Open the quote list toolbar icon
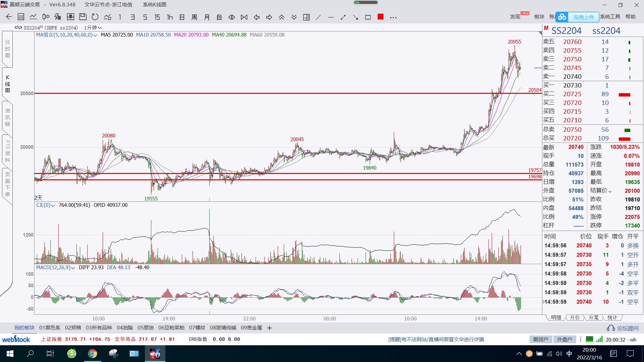The image size is (644, 362). pyautogui.click(x=21, y=17)
